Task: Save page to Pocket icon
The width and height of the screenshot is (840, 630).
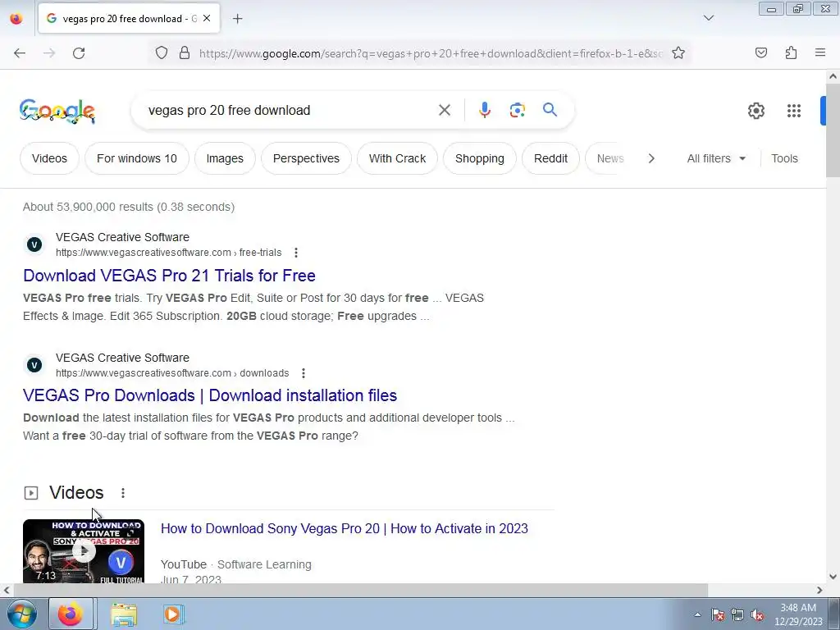Action: (760, 53)
